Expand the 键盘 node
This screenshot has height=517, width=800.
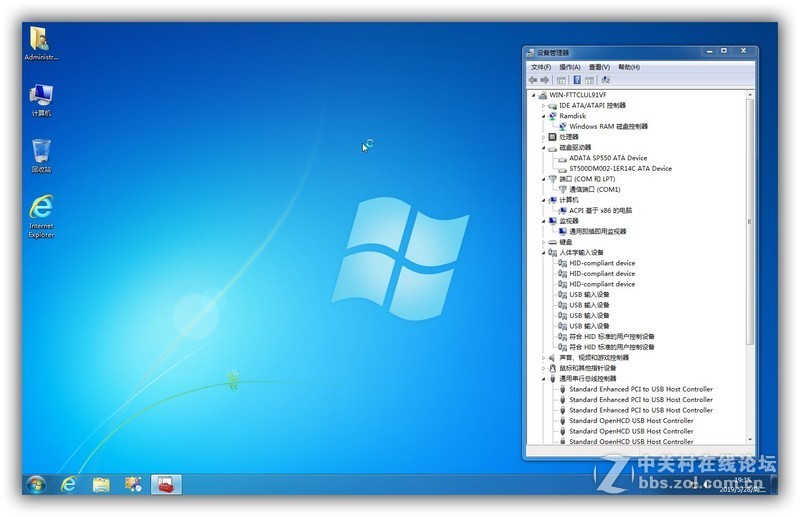point(543,242)
